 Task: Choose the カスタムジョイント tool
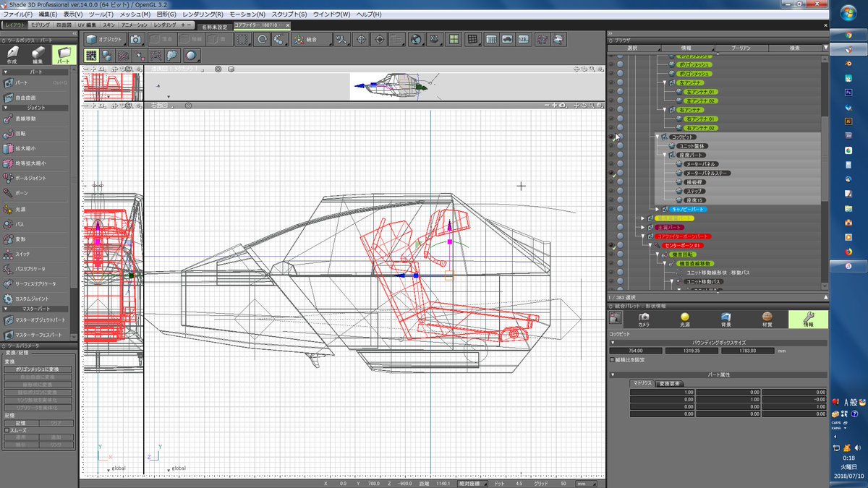tap(35, 299)
